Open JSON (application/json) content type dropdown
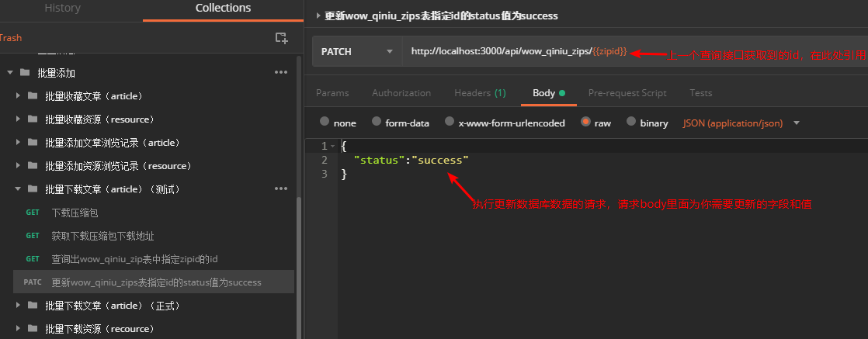 741,123
